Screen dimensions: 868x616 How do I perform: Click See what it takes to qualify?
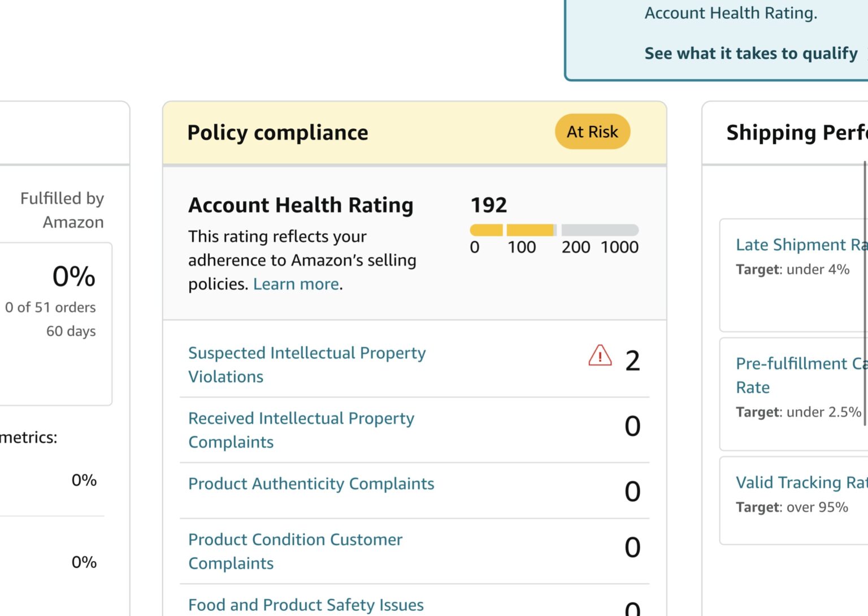[x=751, y=53]
